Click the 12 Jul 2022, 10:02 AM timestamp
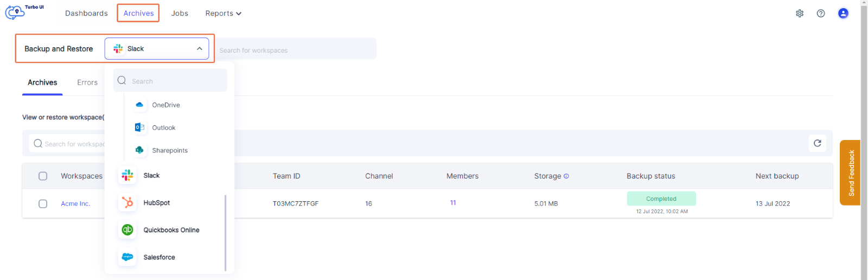 click(x=662, y=212)
